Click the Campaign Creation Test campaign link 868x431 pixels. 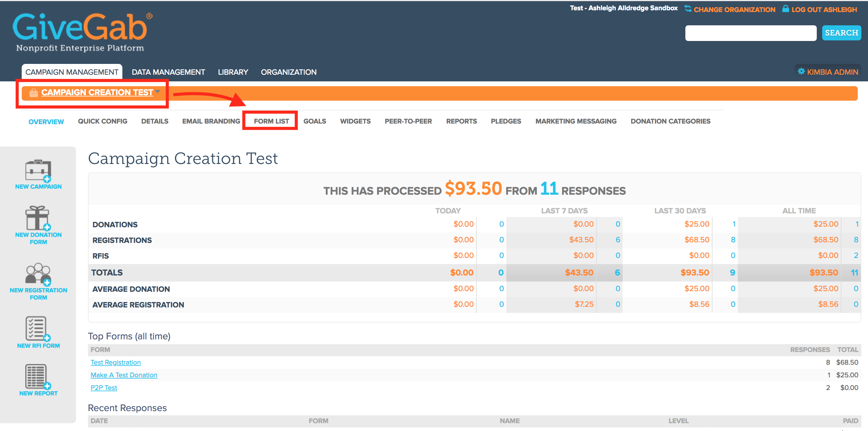coord(97,92)
